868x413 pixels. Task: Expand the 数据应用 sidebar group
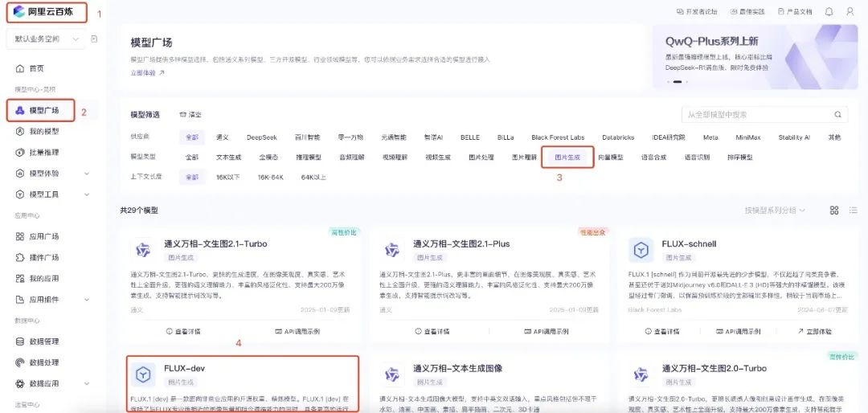(87, 384)
